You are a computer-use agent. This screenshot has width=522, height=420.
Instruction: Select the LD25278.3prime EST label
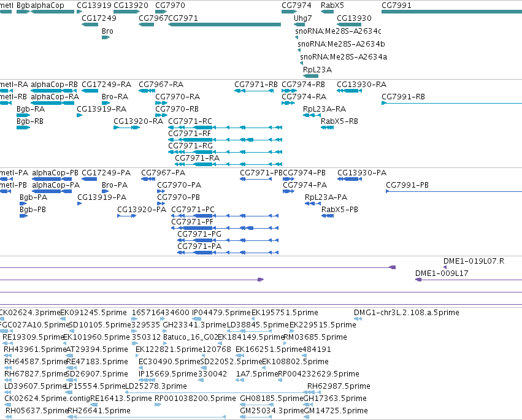coord(156,386)
